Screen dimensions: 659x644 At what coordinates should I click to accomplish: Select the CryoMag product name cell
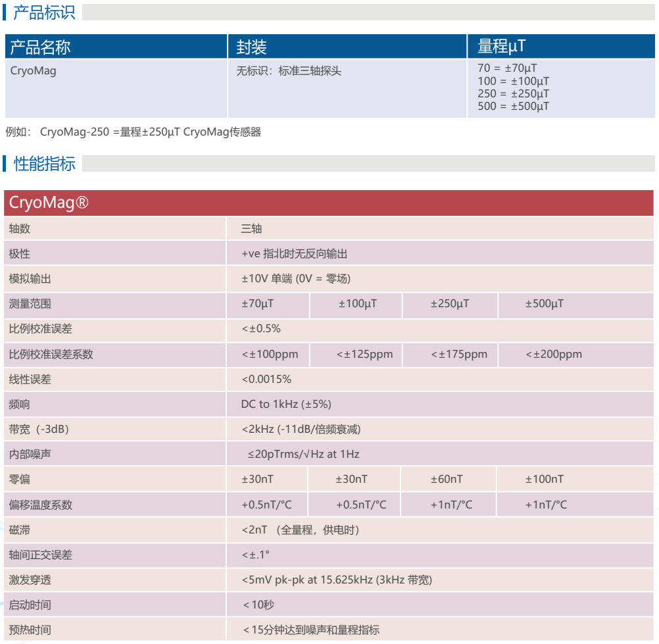click(33, 70)
